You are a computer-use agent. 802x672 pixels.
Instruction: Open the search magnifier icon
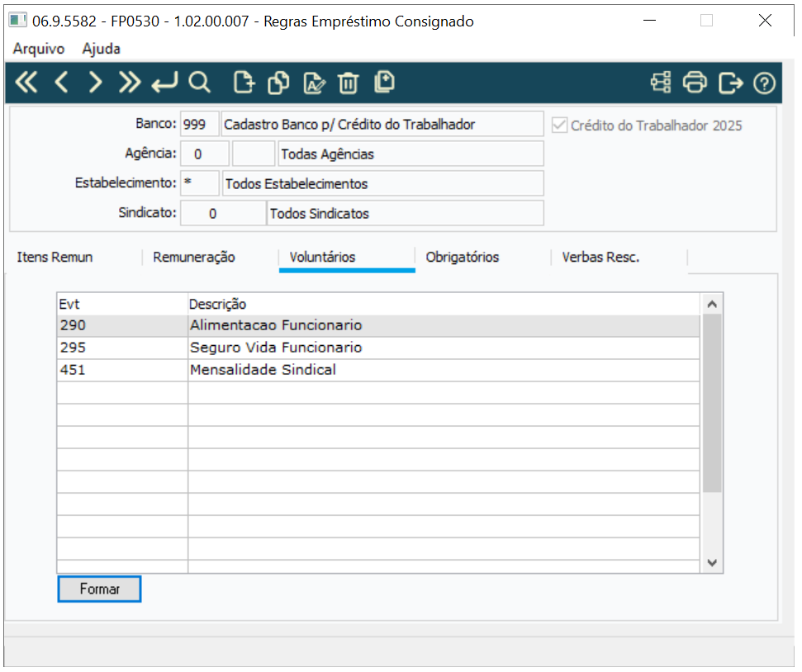[x=200, y=83]
